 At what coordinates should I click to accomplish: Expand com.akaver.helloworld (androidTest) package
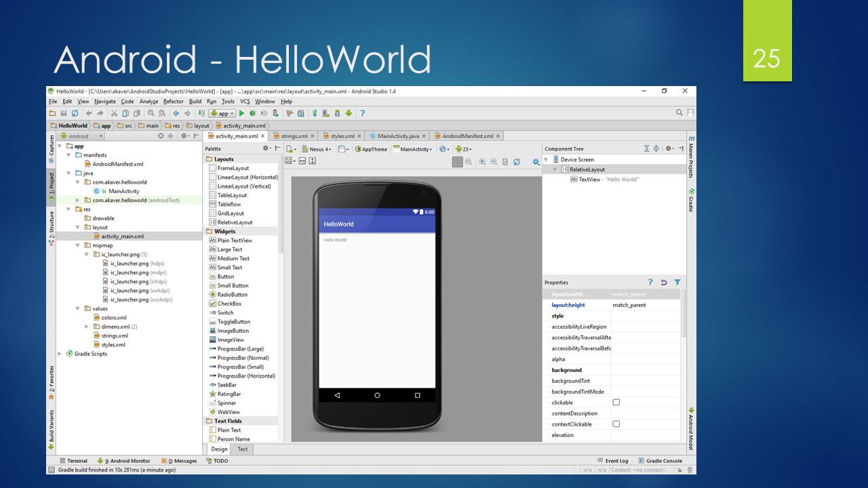click(x=78, y=200)
